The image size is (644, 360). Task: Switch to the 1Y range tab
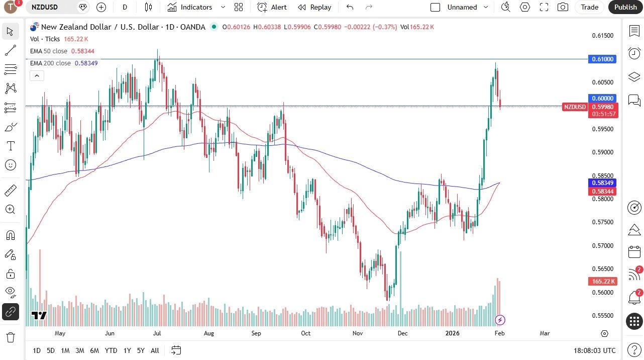pyautogui.click(x=127, y=350)
